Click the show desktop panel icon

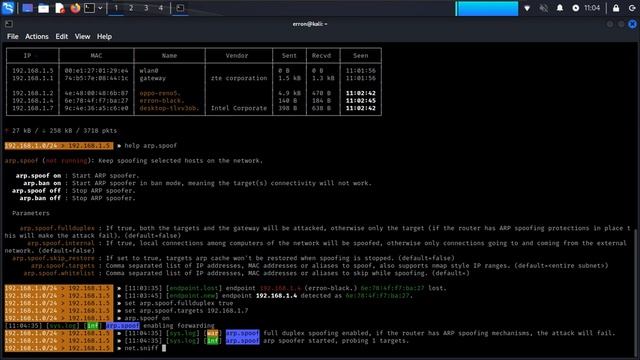click(x=27, y=8)
